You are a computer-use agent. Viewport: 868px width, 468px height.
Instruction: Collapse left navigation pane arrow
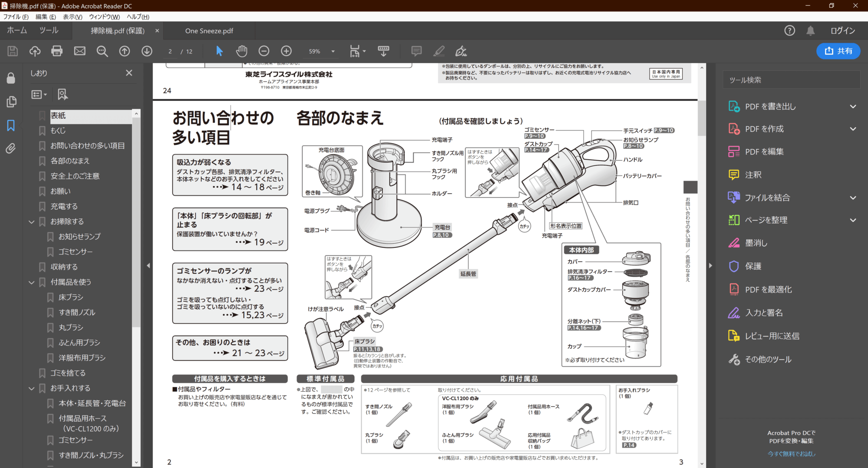tap(148, 265)
